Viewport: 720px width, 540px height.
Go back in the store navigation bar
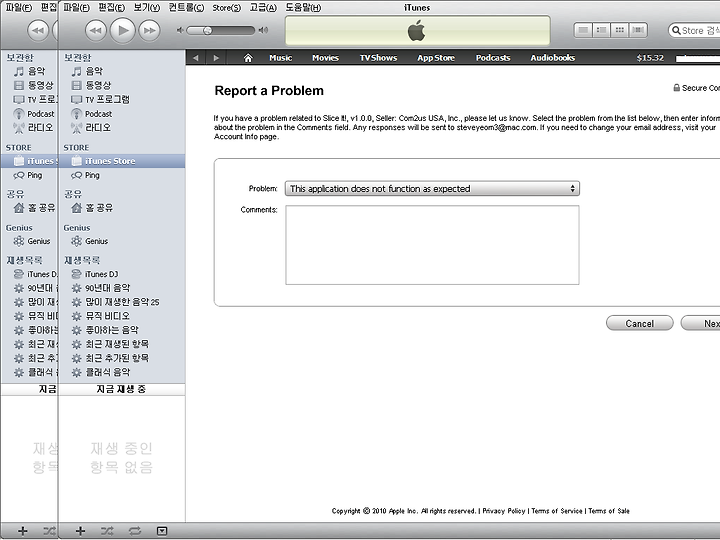196,58
